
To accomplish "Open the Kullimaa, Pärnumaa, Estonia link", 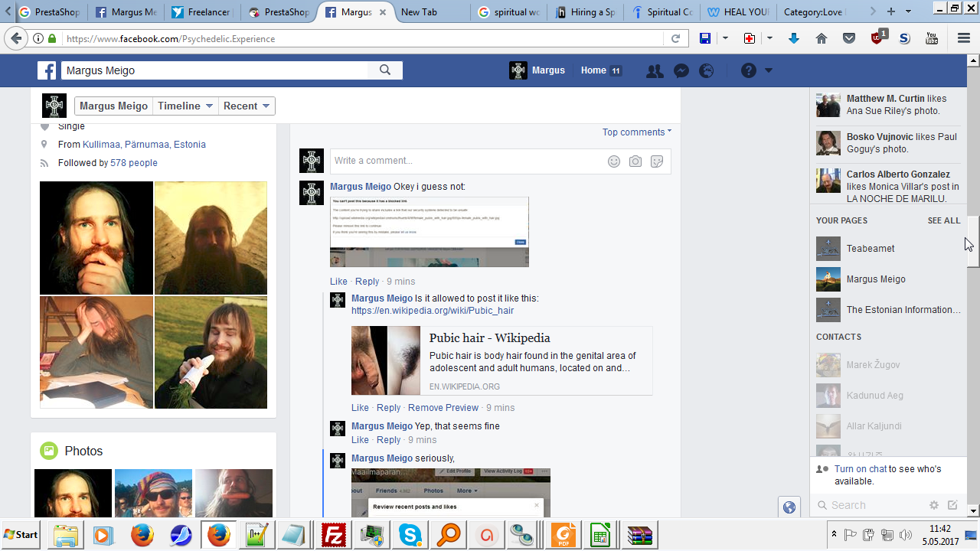I will 144,145.
